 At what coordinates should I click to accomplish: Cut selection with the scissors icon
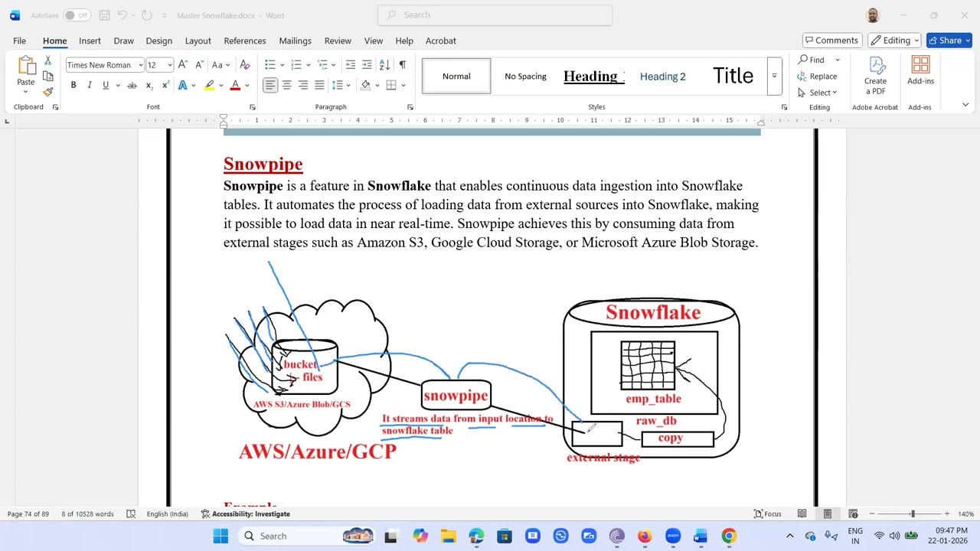[47, 60]
